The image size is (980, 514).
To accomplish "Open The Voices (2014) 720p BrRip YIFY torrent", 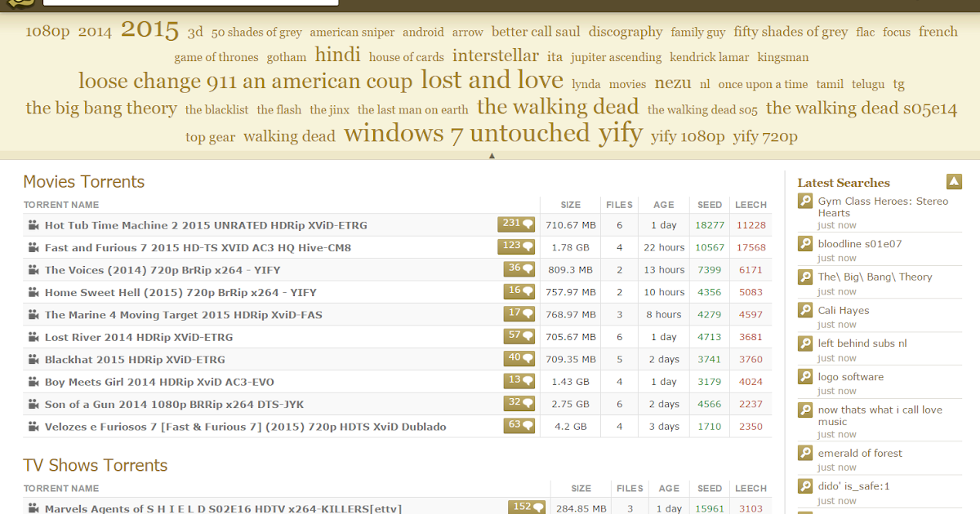I will (x=163, y=270).
